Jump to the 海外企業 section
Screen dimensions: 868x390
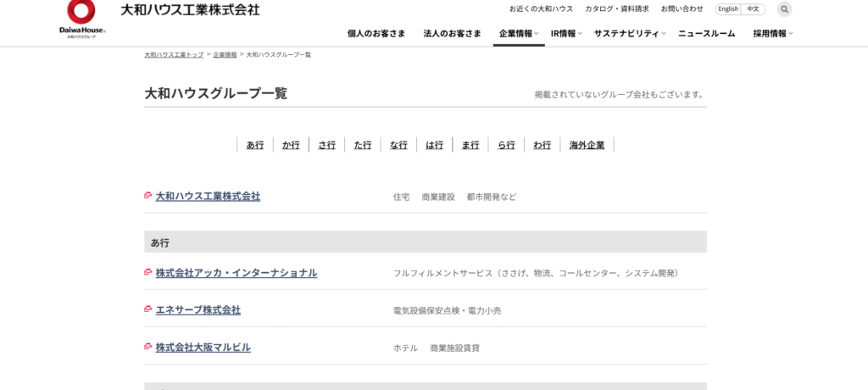[587, 145]
